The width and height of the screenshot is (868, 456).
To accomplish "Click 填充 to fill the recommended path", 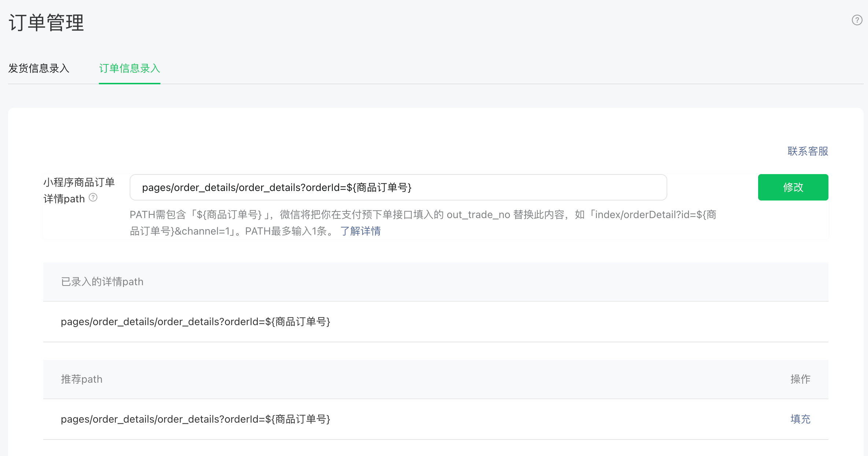I will coord(800,419).
